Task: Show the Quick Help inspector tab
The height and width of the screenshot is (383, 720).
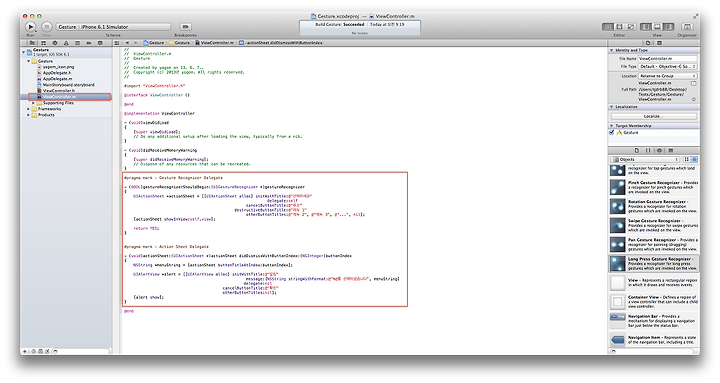Action: click(659, 43)
